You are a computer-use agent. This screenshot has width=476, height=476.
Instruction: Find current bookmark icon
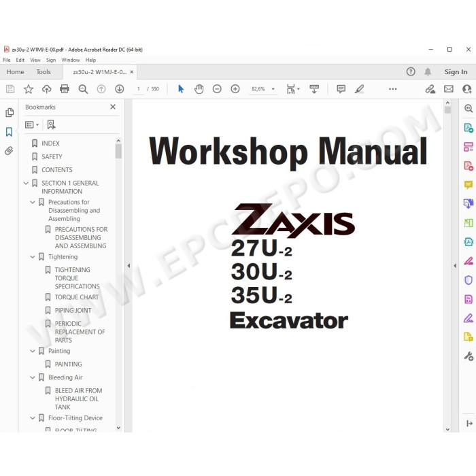pos(51,124)
